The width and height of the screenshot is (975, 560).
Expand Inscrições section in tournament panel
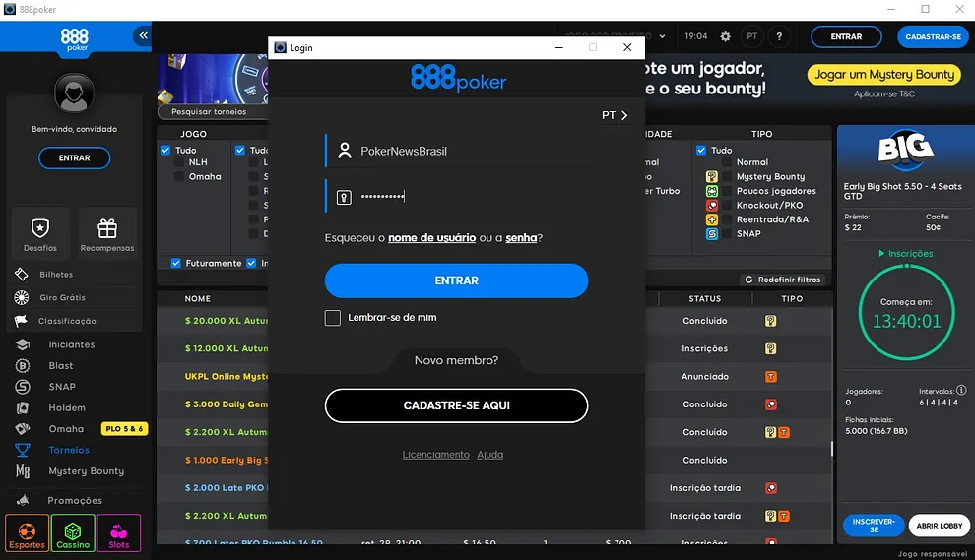coord(905,254)
